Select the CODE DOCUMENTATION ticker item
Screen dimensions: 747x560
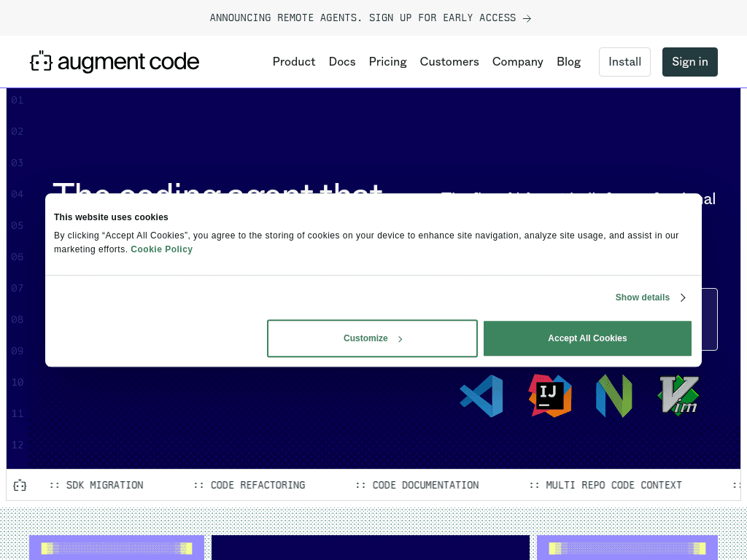417,485
